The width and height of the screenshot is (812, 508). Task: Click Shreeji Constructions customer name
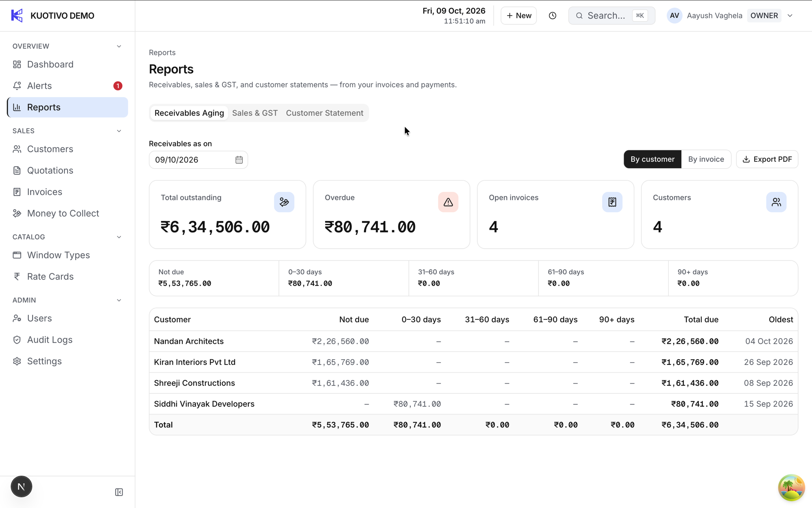pos(194,383)
